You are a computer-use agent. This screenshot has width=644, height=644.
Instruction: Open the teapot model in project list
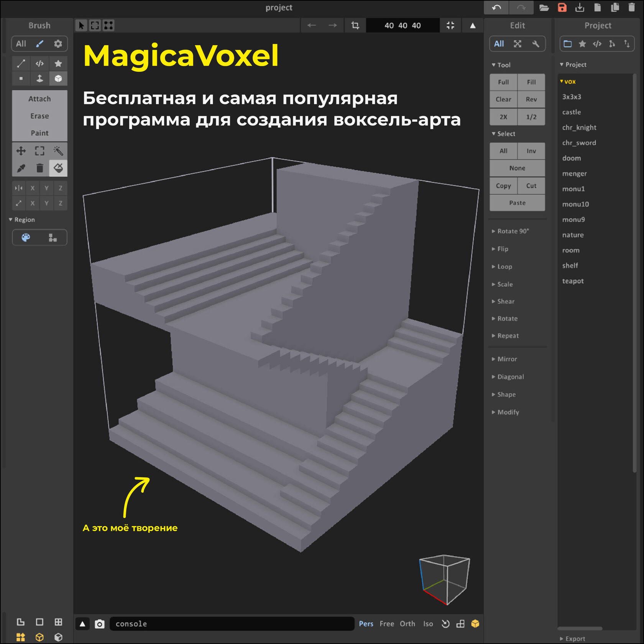(573, 281)
